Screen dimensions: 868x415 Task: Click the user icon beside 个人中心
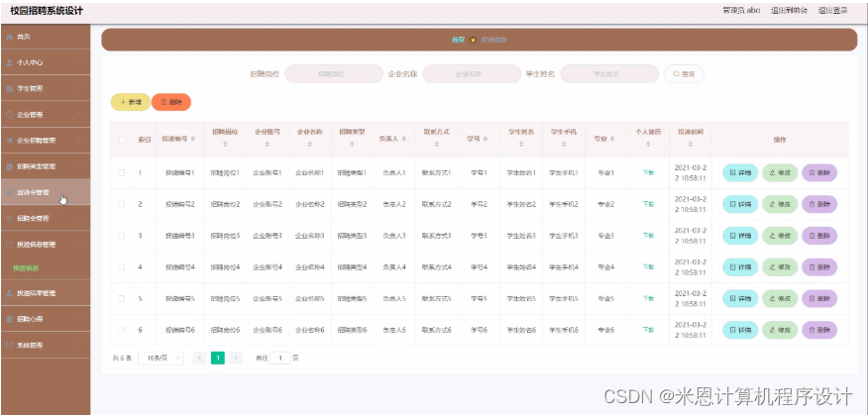point(9,62)
